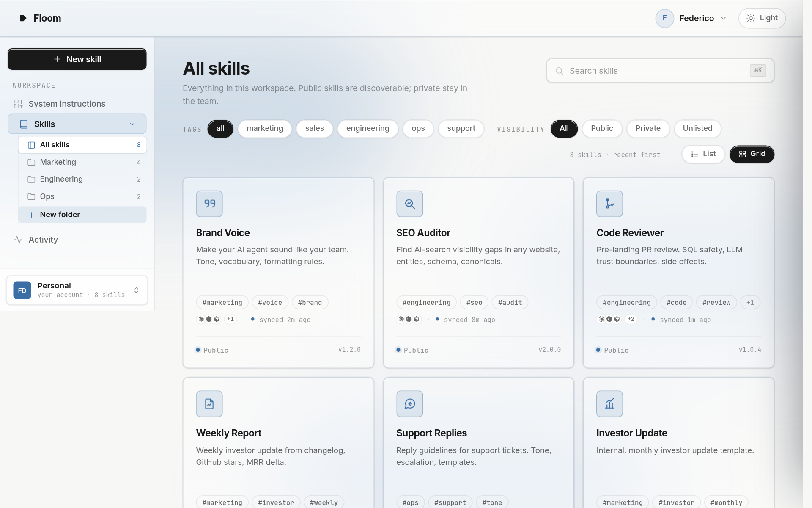Click the +1 agents badge on Brand Voice
The height and width of the screenshot is (508, 812).
[230, 319]
